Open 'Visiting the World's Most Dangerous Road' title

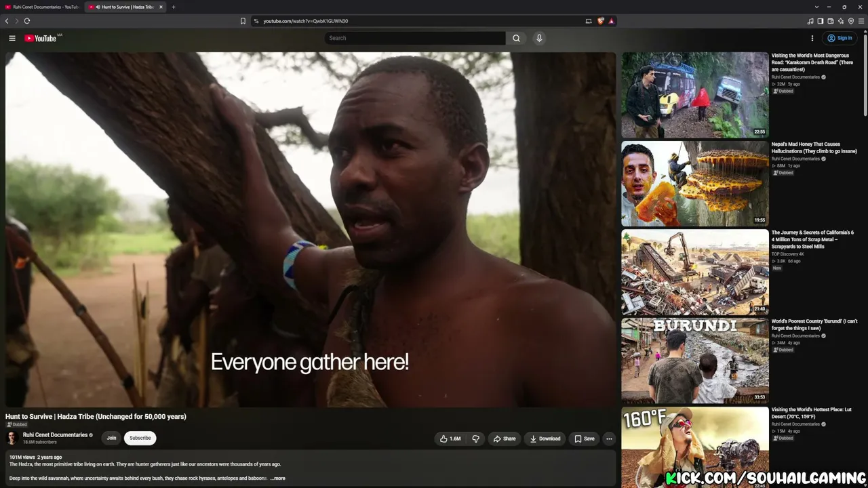coord(812,62)
